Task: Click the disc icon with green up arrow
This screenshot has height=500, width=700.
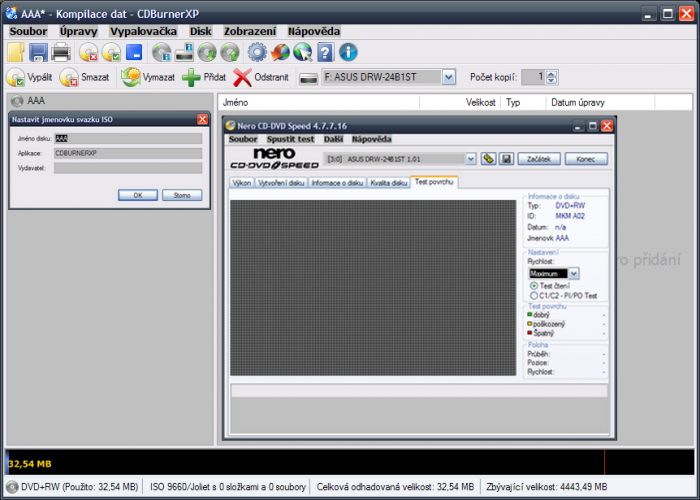Action: 230,52
